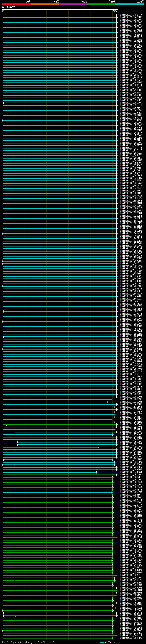Select label UniRef100_Q4UEM0
The height and width of the screenshot is (644, 146).
coord(131,437)
